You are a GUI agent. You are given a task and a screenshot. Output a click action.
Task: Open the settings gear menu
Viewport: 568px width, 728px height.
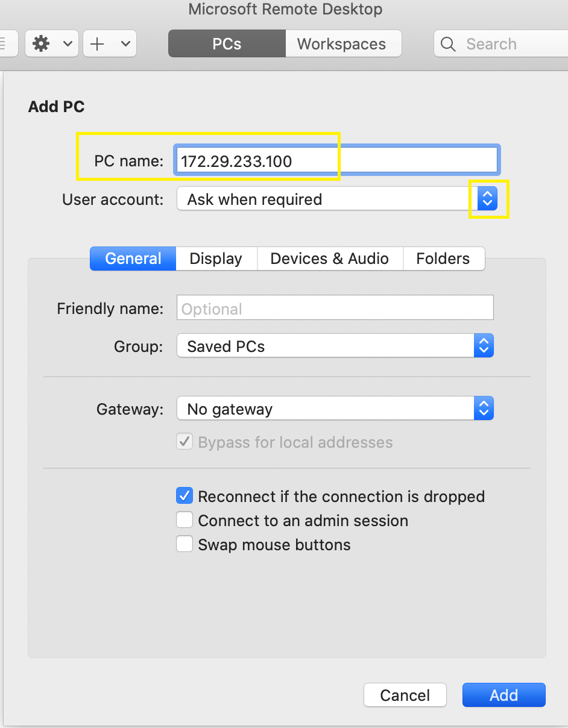click(x=41, y=43)
